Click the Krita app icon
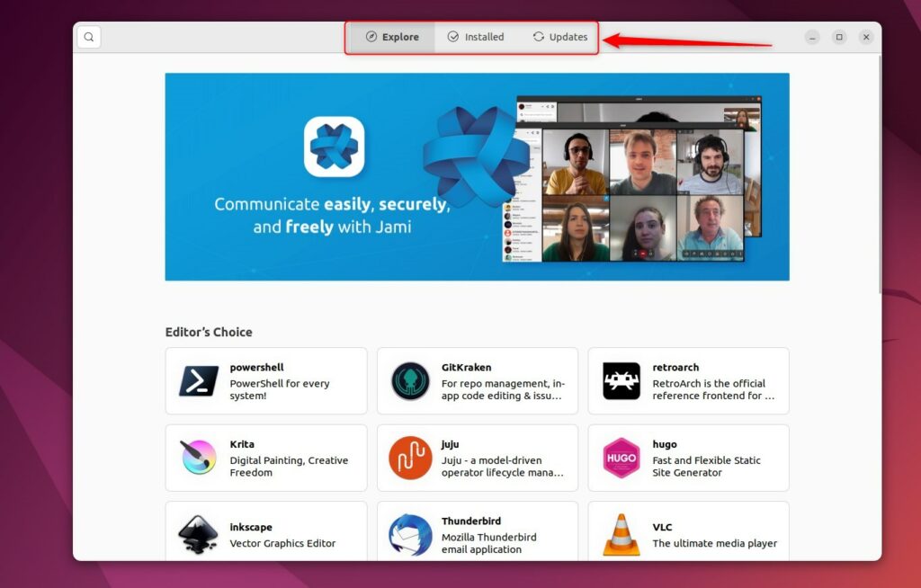The width and height of the screenshot is (921, 588). 199,458
